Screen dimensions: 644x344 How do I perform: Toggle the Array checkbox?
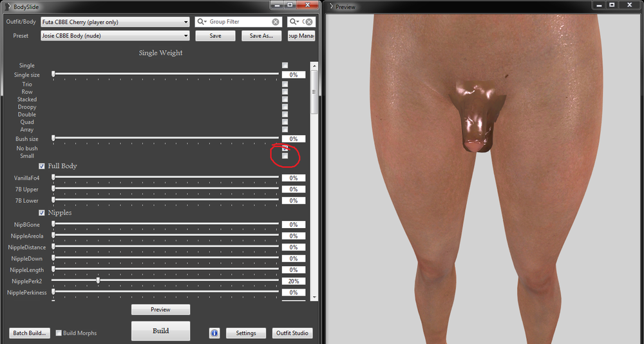(x=285, y=129)
